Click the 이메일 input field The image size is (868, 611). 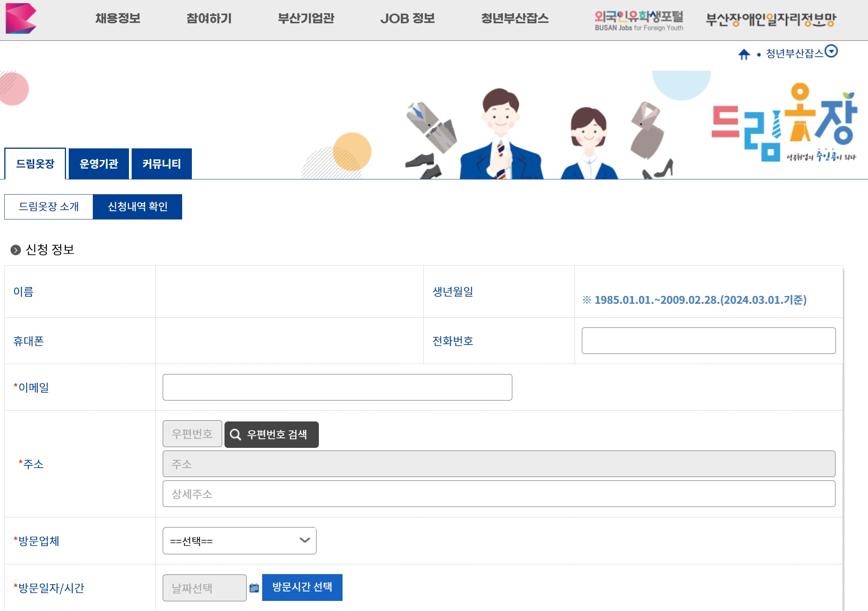(x=337, y=387)
